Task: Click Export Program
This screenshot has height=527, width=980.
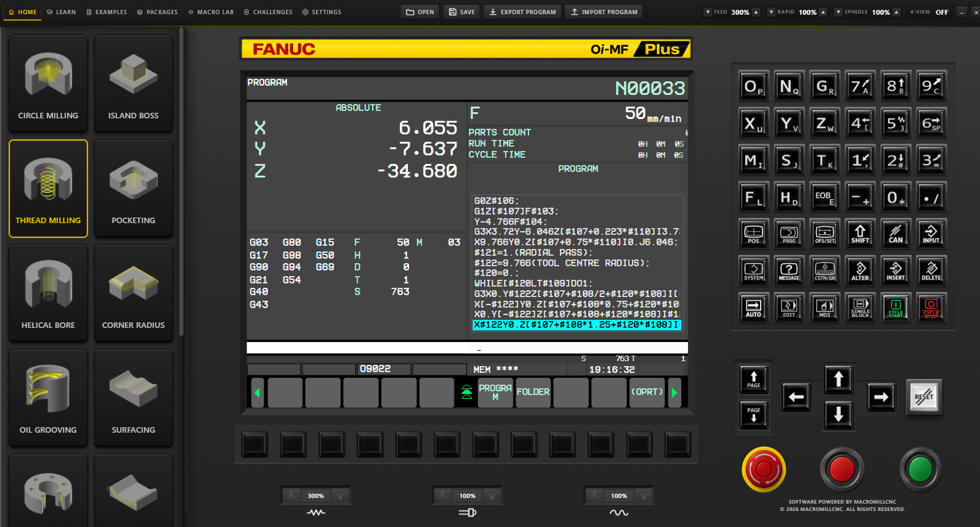Action: (x=522, y=12)
